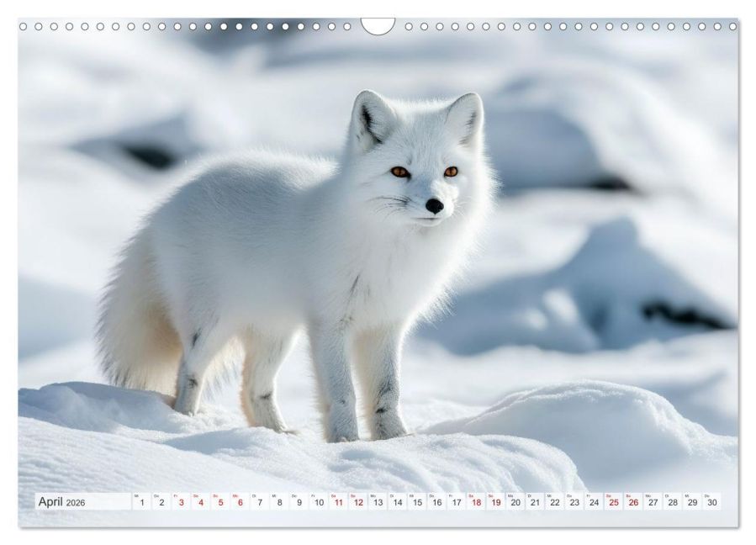Select the red date 12
The image size is (756, 545).
(358, 502)
